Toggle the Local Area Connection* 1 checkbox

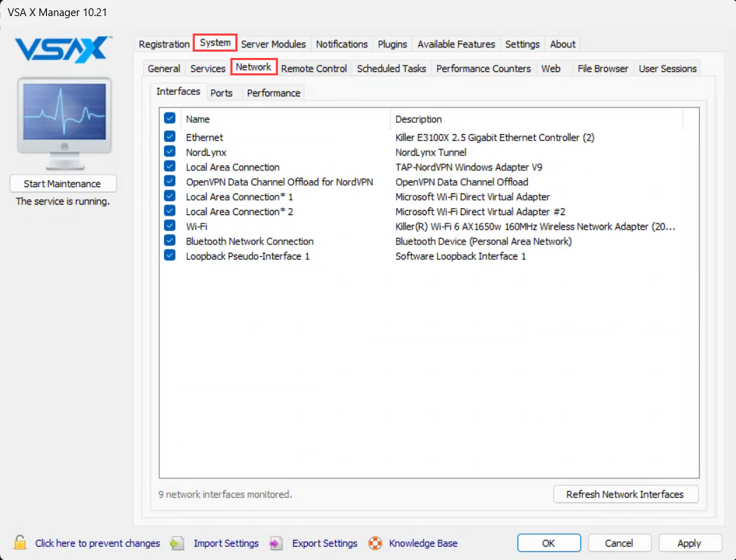click(x=170, y=196)
